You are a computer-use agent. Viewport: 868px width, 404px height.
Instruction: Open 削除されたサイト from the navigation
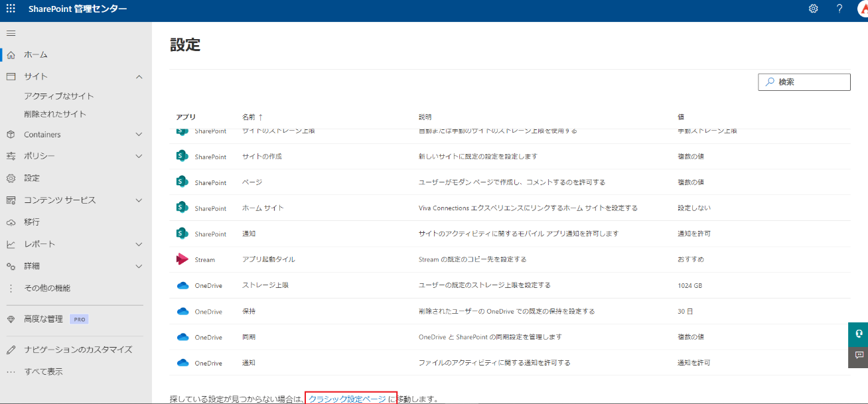click(55, 113)
